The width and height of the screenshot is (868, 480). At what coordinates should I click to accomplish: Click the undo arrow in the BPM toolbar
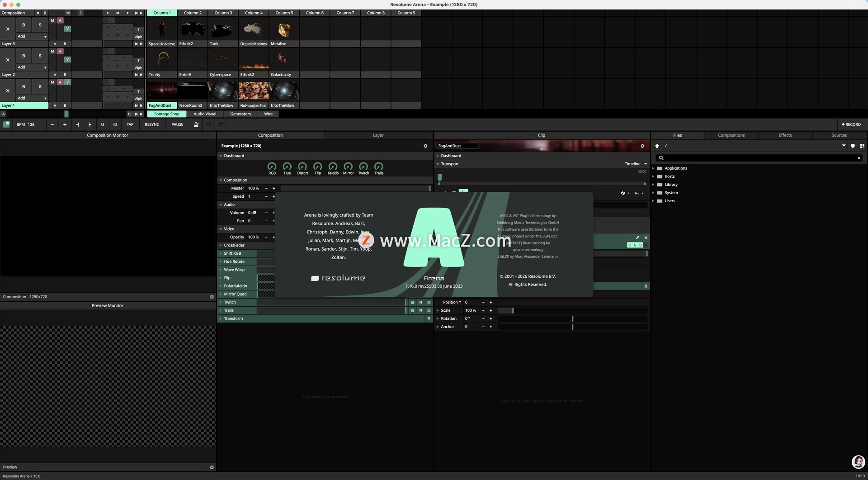208,124
